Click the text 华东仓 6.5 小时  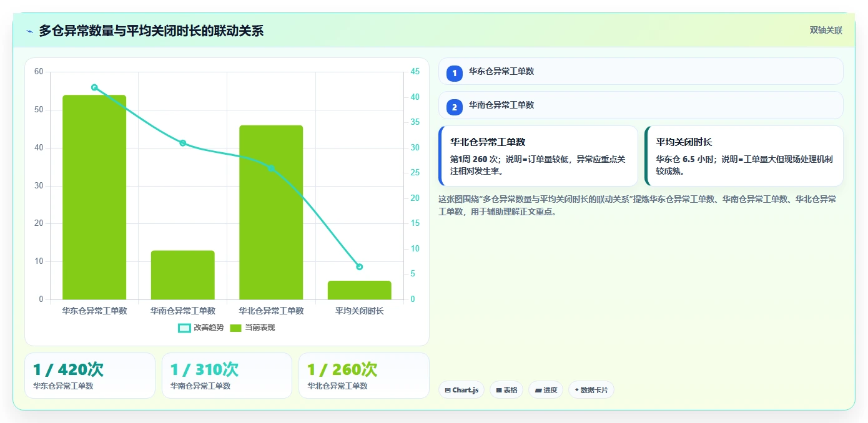pos(684,159)
